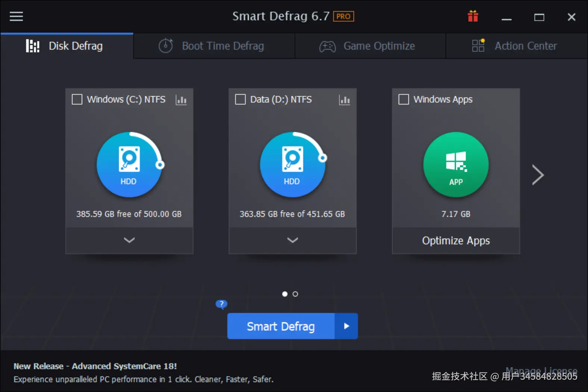588x392 pixels.
Task: Click the blue HDD icon for Data (D:)
Action: click(293, 165)
